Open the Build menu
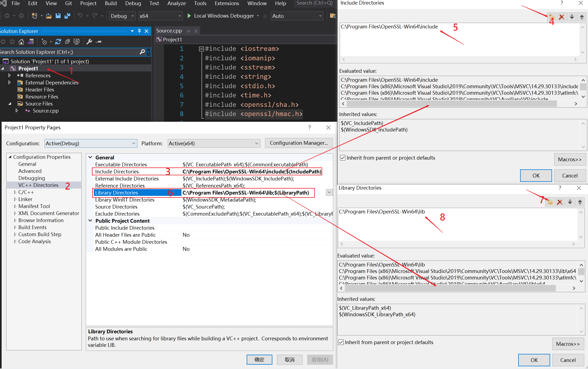 [x=111, y=3]
